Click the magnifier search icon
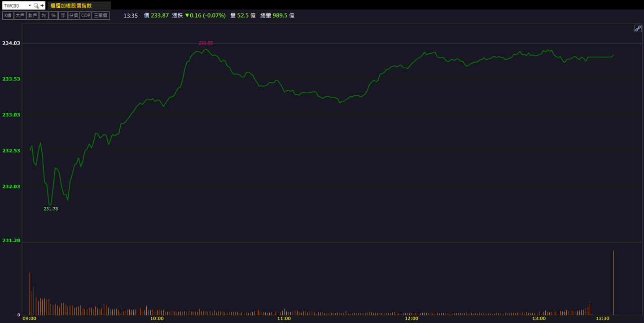The image size is (644, 323). coord(36,5)
